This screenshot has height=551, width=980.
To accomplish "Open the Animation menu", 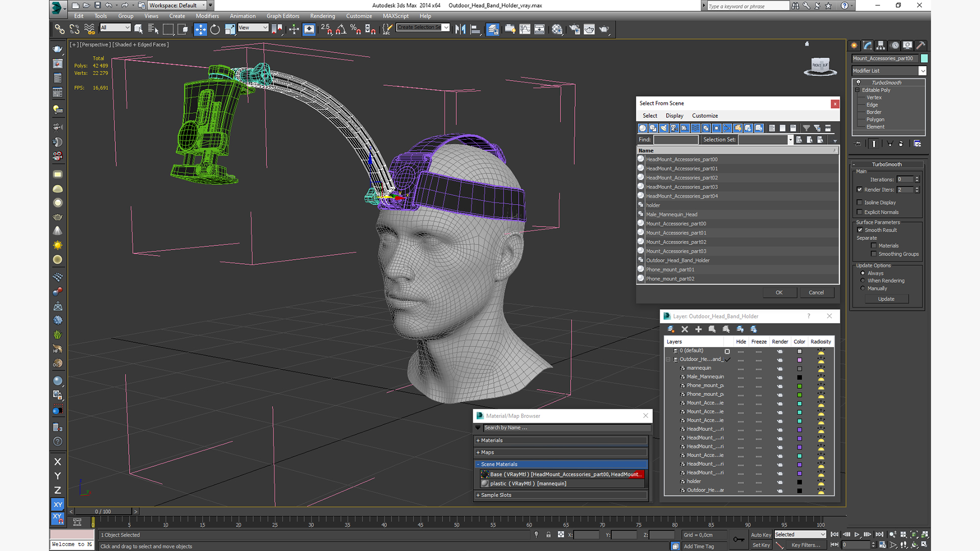I will click(x=242, y=16).
